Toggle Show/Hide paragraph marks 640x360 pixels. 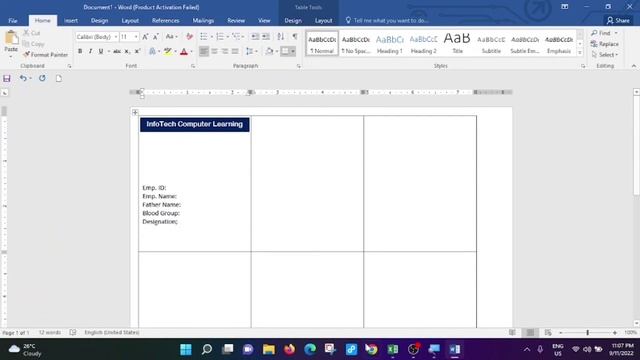coord(295,37)
